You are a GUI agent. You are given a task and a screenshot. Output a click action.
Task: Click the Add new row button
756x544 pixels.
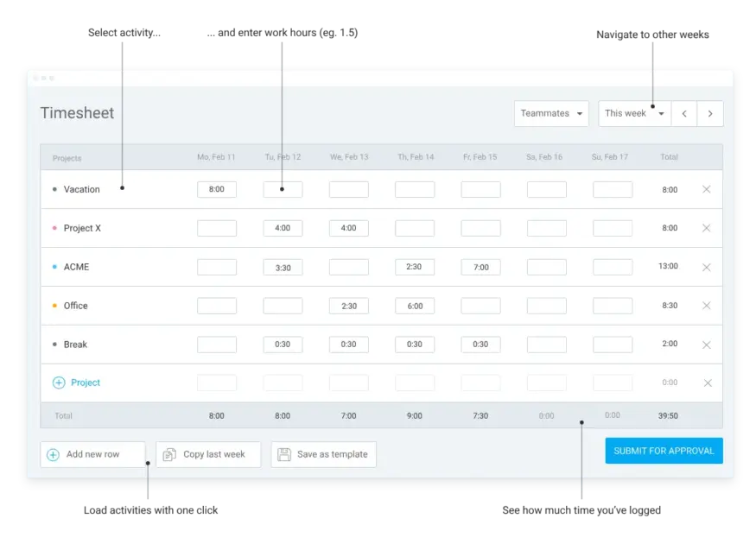coord(92,454)
